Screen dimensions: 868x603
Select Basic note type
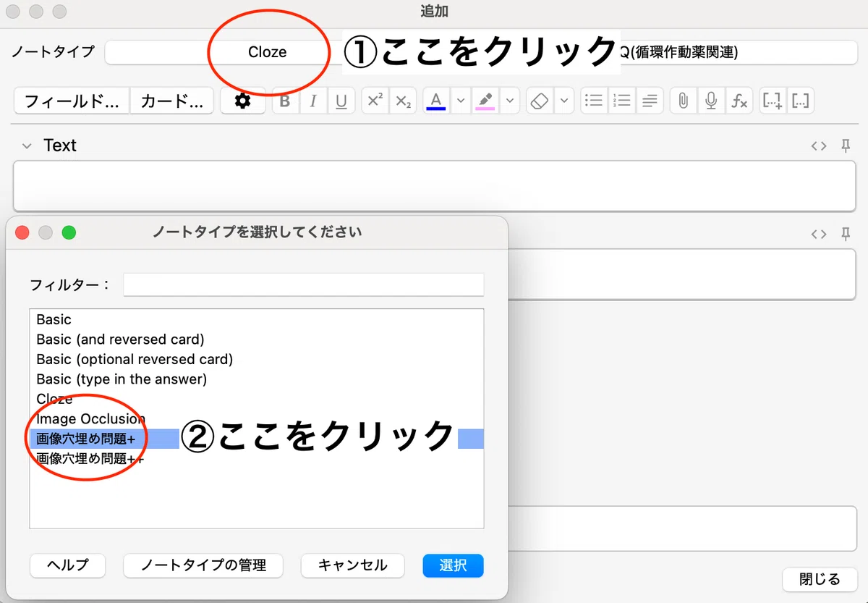click(x=257, y=319)
